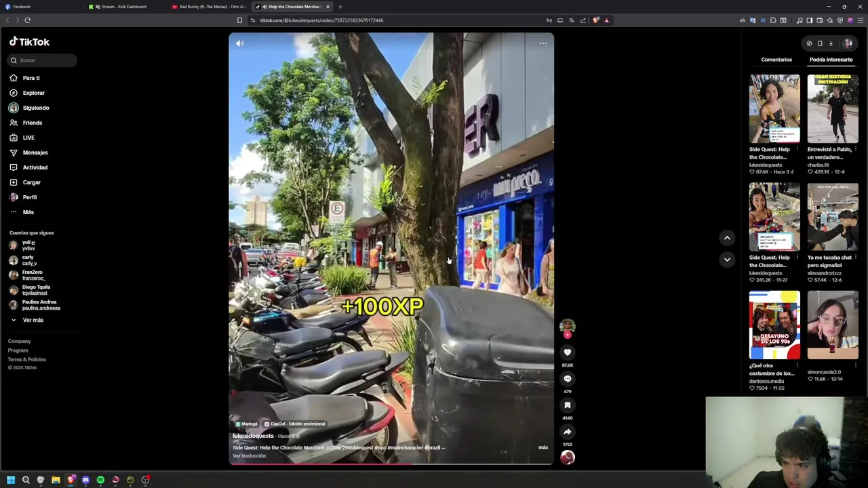Open the browser hamburger menu
This screenshot has width=868, height=488.
(860, 20)
